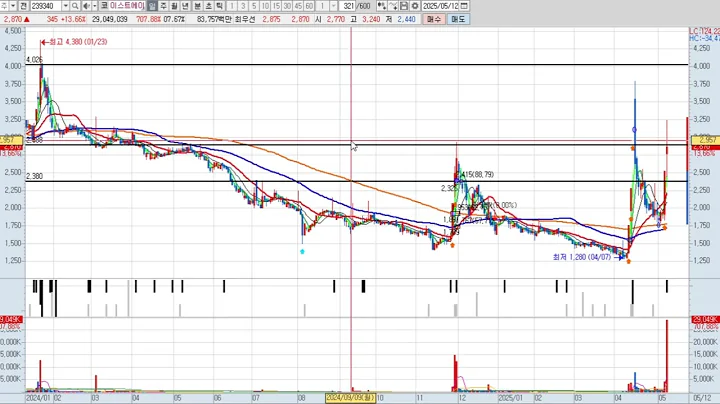This screenshot has height=404, width=720.
Task: Choose the 15 interval button
Action: point(276,6)
